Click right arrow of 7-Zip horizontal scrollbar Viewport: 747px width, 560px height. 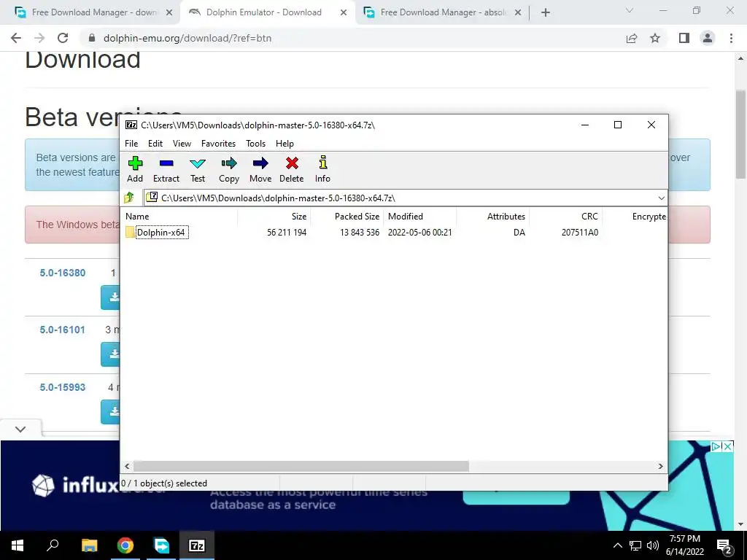pos(661,466)
